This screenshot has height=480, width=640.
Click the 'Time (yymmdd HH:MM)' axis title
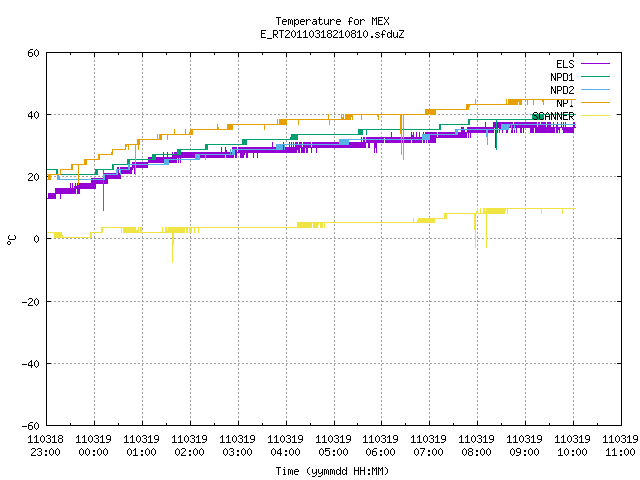point(333,471)
